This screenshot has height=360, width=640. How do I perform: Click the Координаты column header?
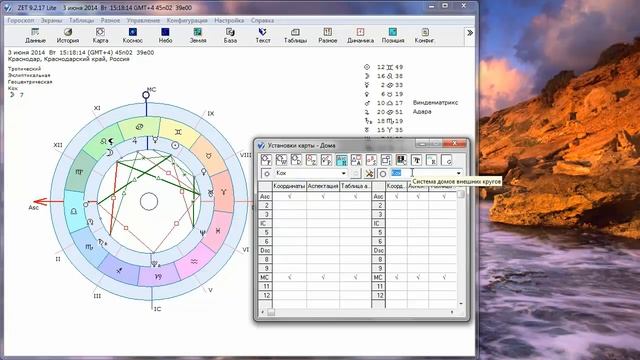point(289,186)
